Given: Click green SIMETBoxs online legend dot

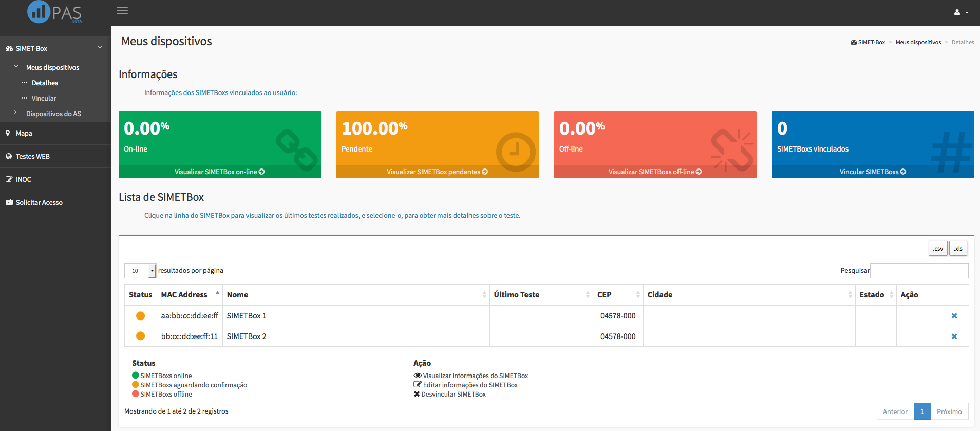Looking at the screenshot, I should [136, 376].
